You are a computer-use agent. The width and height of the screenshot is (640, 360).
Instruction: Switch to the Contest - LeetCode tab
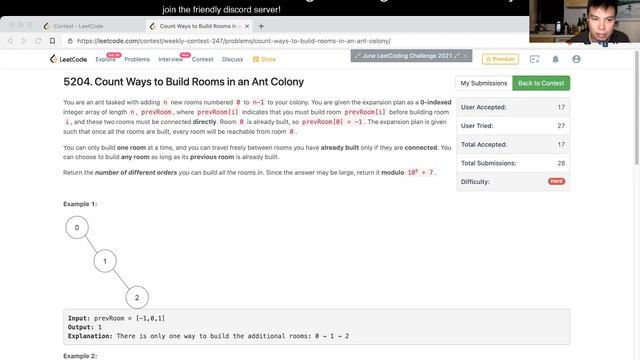78,26
